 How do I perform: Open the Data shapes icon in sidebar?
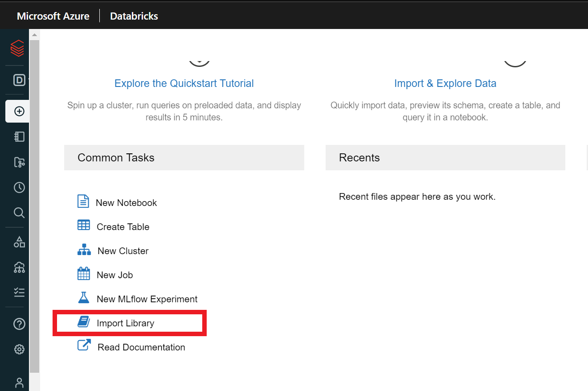(19, 242)
